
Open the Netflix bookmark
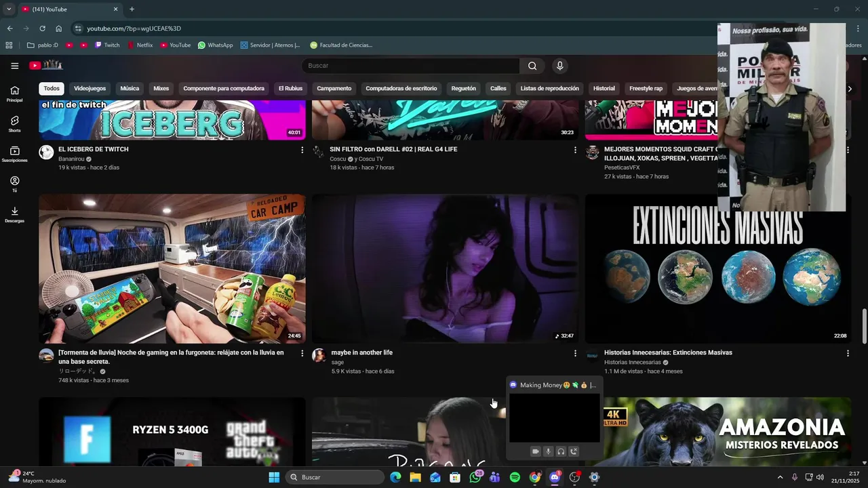(140, 45)
